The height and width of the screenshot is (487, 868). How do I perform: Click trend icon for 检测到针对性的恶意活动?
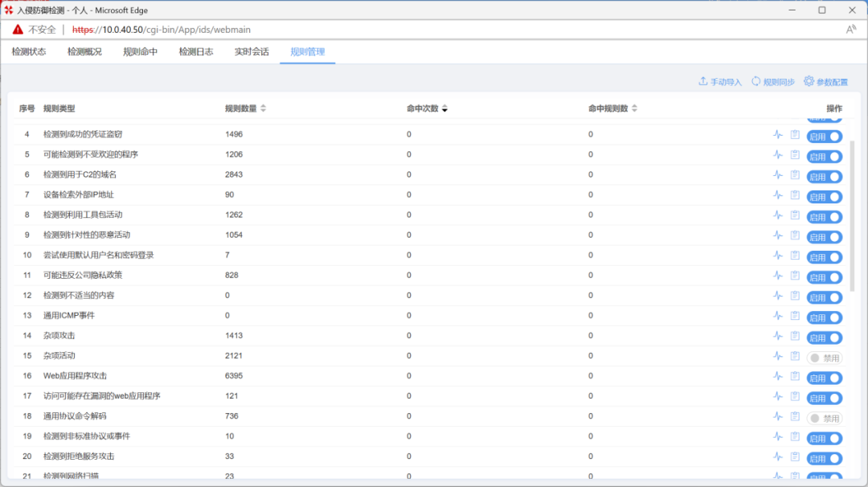pos(778,235)
